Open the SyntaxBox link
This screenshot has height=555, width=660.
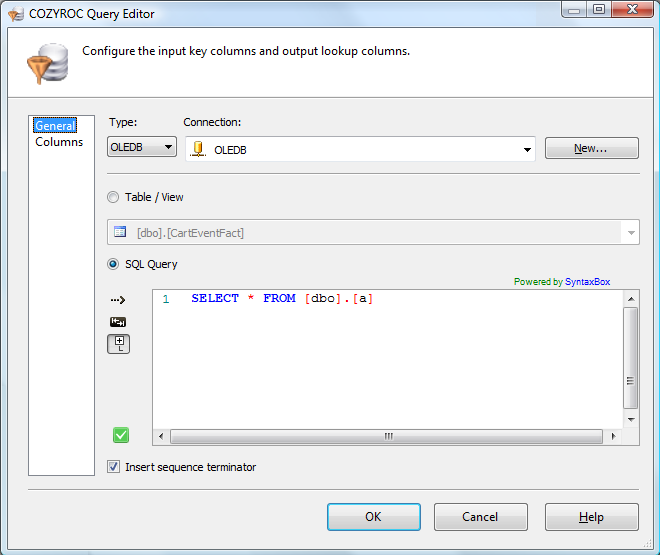point(587,282)
